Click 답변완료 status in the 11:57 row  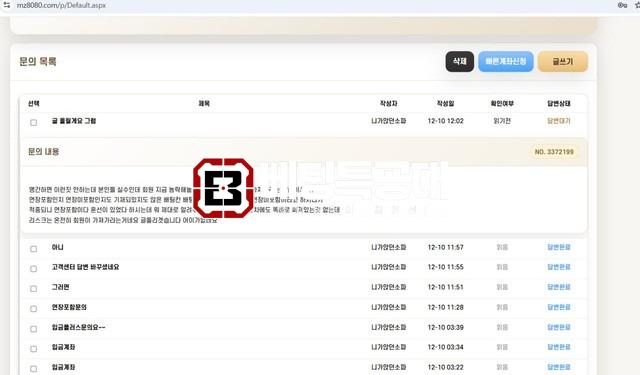559,247
